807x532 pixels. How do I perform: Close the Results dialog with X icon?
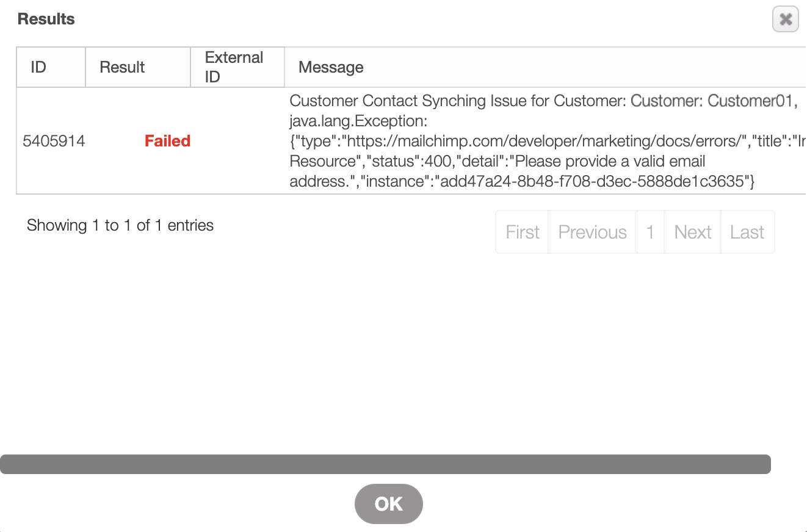click(785, 20)
